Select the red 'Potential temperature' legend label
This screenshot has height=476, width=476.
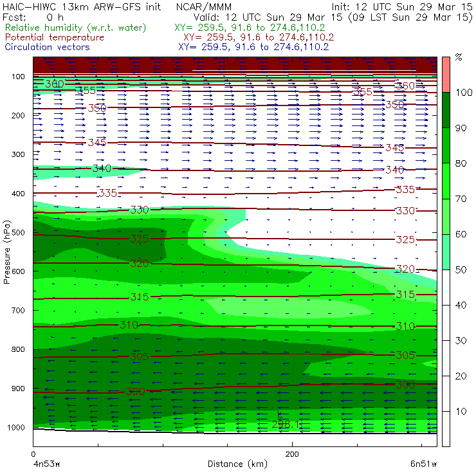55,37
